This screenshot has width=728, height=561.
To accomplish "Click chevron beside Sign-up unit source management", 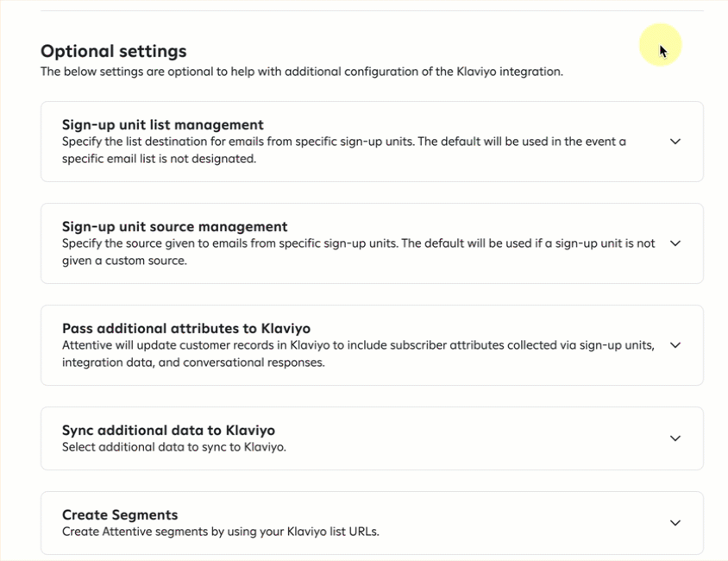I will point(675,243).
